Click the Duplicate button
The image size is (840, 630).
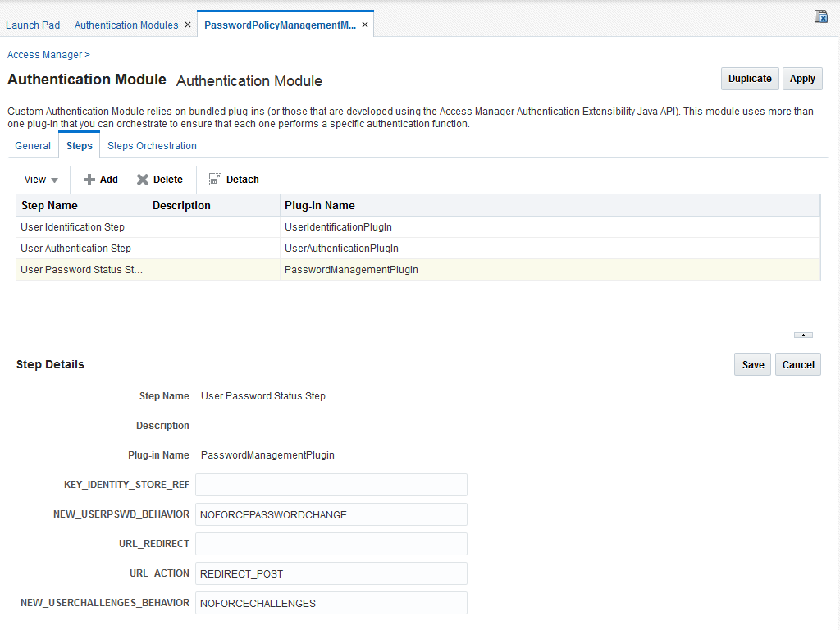[x=750, y=79]
